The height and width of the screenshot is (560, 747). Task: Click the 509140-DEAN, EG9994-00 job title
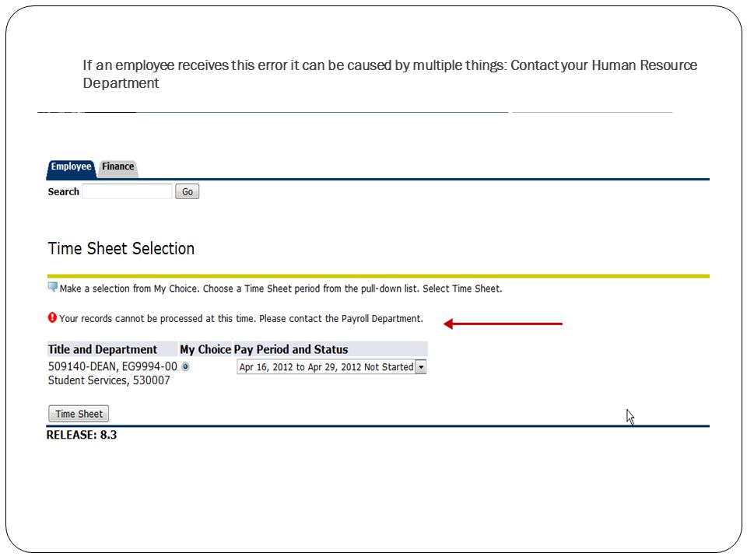112,366
